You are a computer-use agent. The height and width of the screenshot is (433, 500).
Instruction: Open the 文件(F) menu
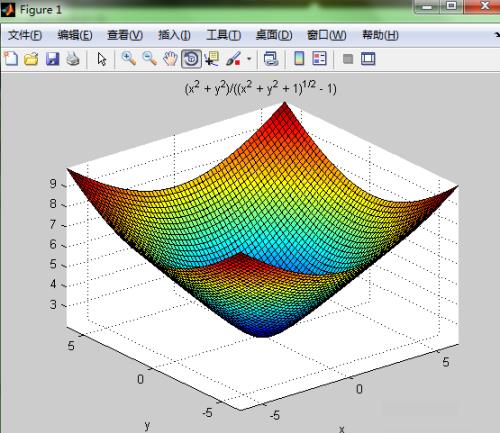(25, 35)
